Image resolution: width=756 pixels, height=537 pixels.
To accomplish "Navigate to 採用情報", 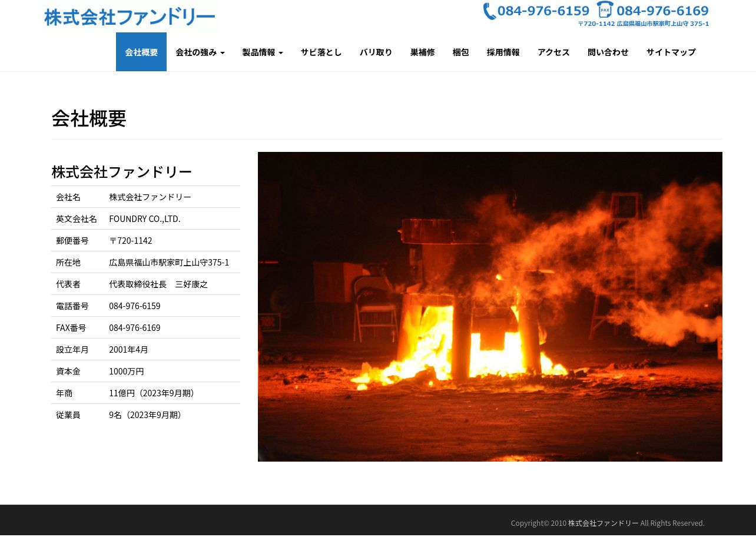I will click(503, 52).
